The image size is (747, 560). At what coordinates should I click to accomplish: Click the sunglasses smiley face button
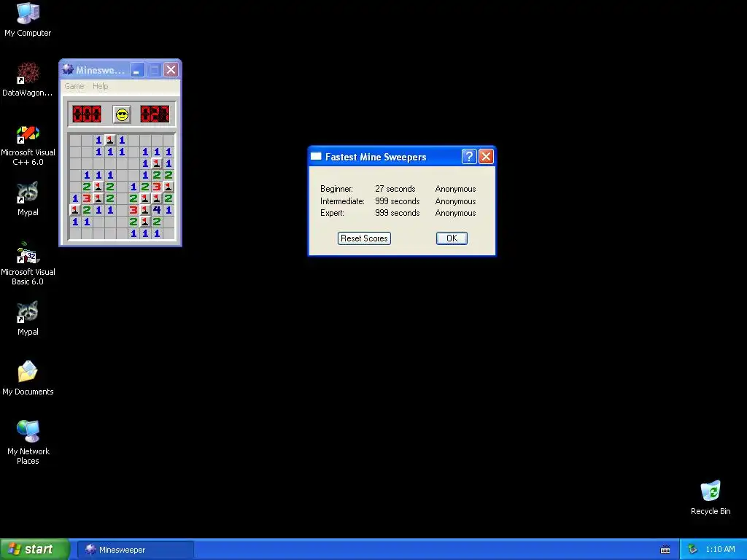(x=122, y=114)
